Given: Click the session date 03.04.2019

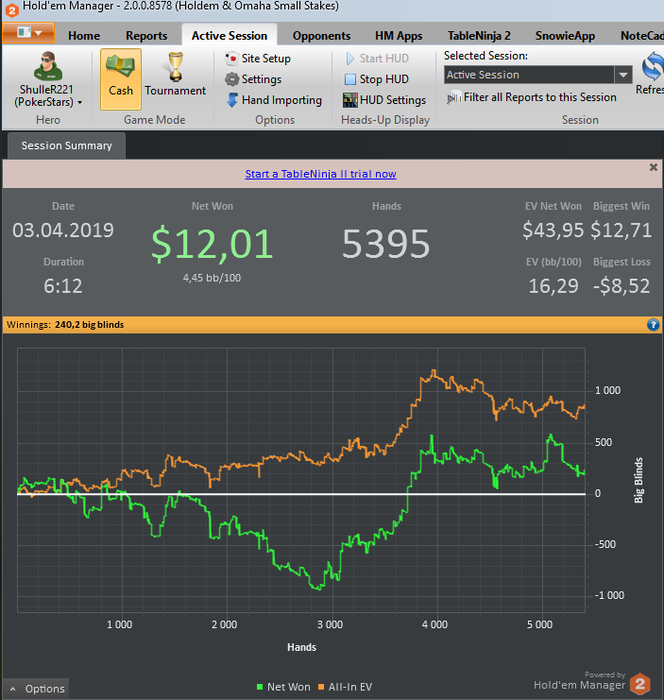Looking at the screenshot, I should pyautogui.click(x=63, y=230).
